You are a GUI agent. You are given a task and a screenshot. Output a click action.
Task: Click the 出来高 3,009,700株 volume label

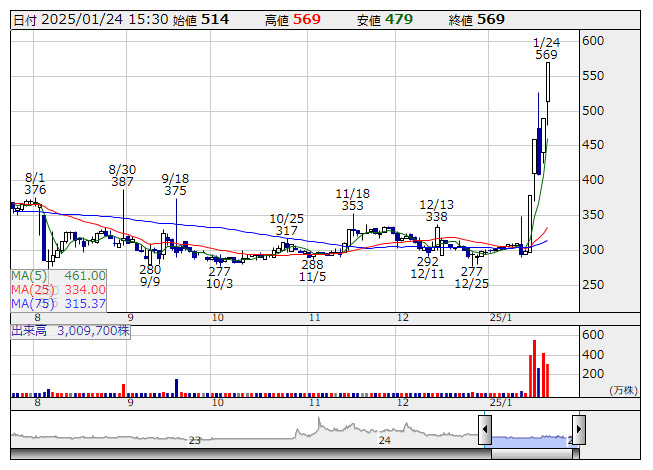70,331
